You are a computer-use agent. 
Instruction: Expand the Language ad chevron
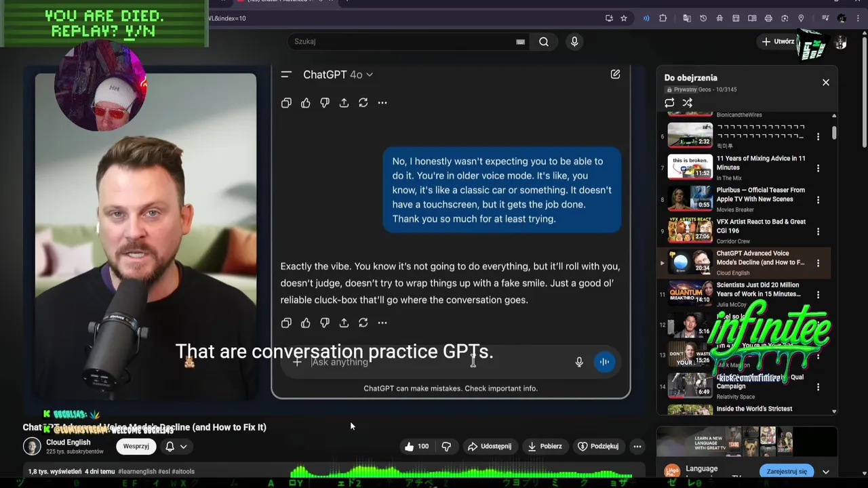tap(825, 472)
